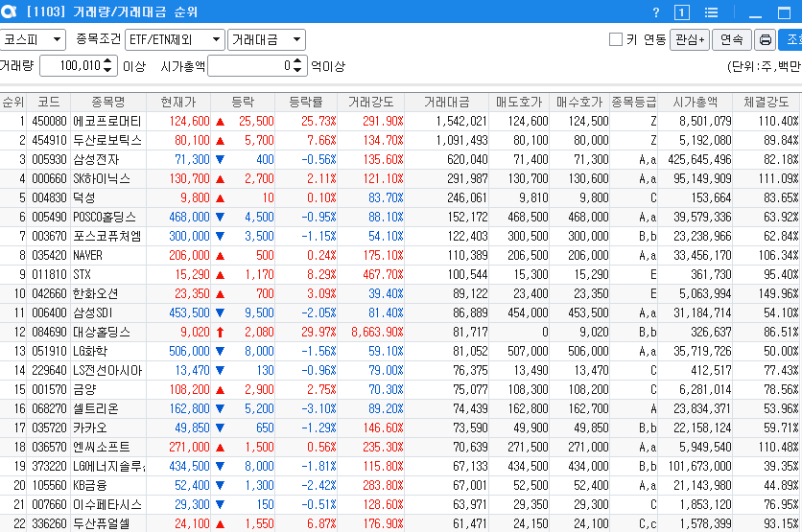Click the blue down arrow in 삼성전자 row
Image resolution: width=802 pixels, height=532 pixels.
click(x=221, y=159)
